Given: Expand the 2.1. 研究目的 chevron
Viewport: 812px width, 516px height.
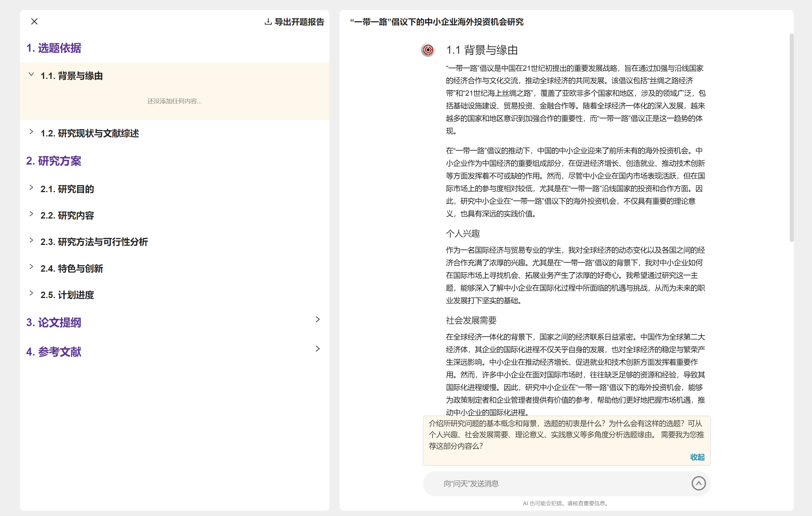Looking at the screenshot, I should tap(31, 187).
